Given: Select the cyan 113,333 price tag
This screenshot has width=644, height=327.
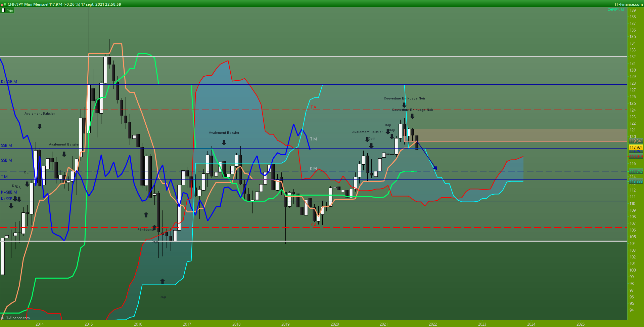Looking at the screenshot, I should pos(636,181).
